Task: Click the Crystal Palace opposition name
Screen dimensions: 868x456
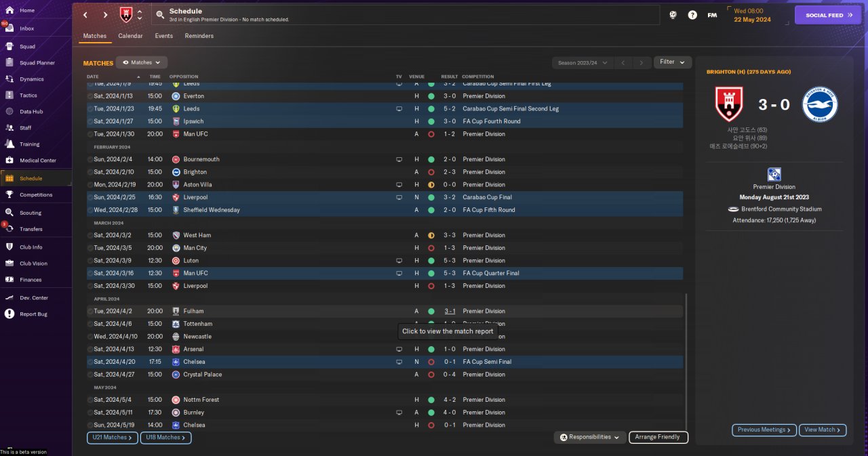Action: [x=202, y=375]
